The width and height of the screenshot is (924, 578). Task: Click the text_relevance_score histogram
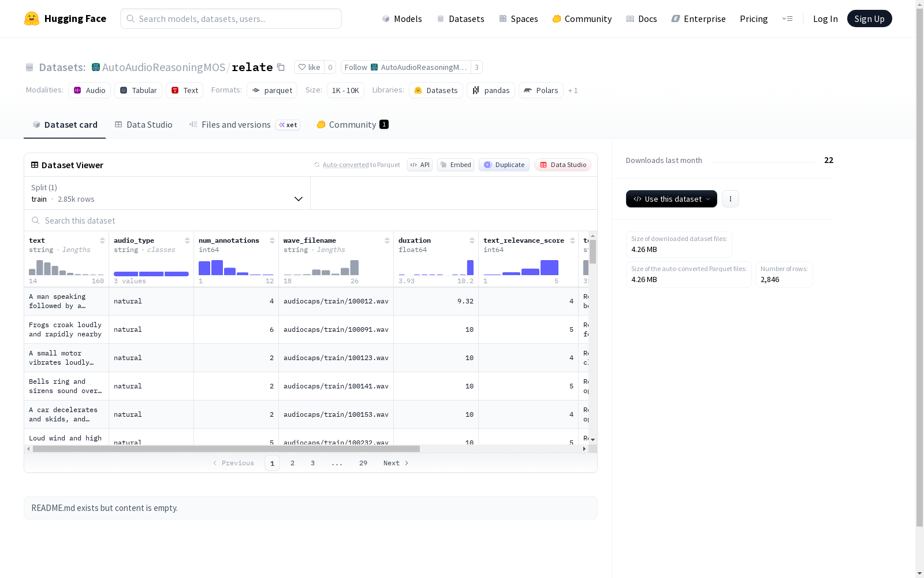point(521,268)
